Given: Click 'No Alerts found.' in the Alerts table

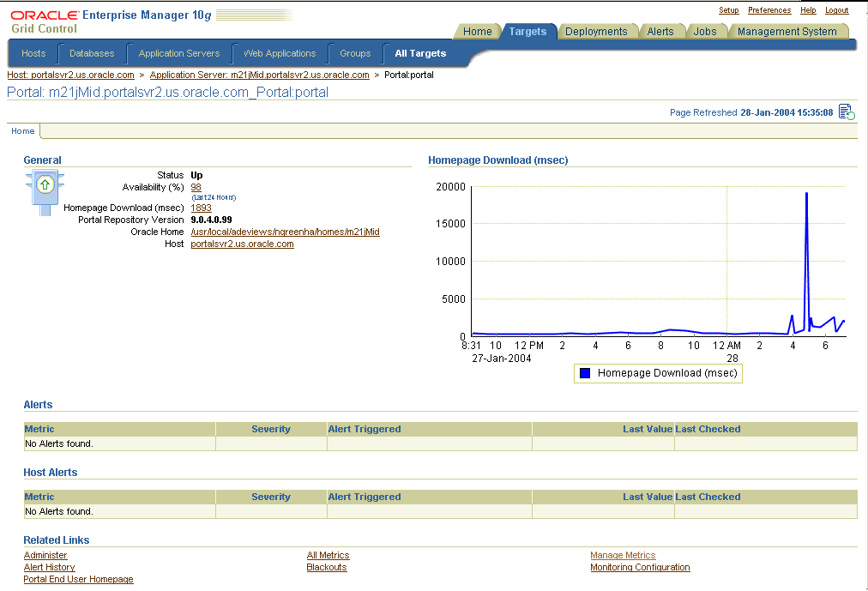Looking at the screenshot, I should (58, 443).
